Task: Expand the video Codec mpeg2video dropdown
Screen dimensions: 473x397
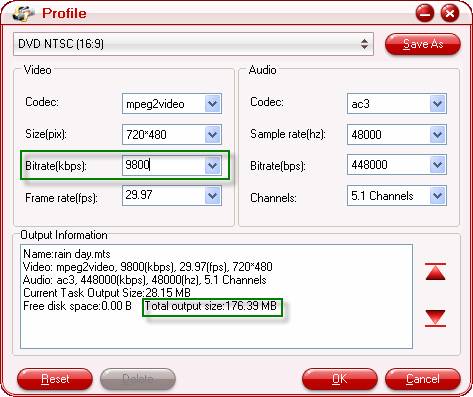Action: 213,104
